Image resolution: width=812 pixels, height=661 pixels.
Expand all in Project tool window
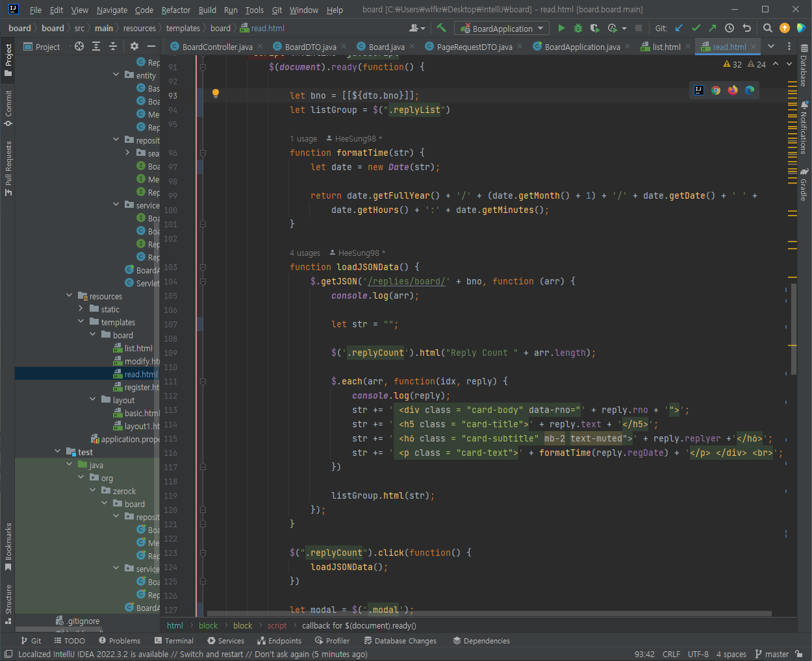pyautogui.click(x=96, y=46)
